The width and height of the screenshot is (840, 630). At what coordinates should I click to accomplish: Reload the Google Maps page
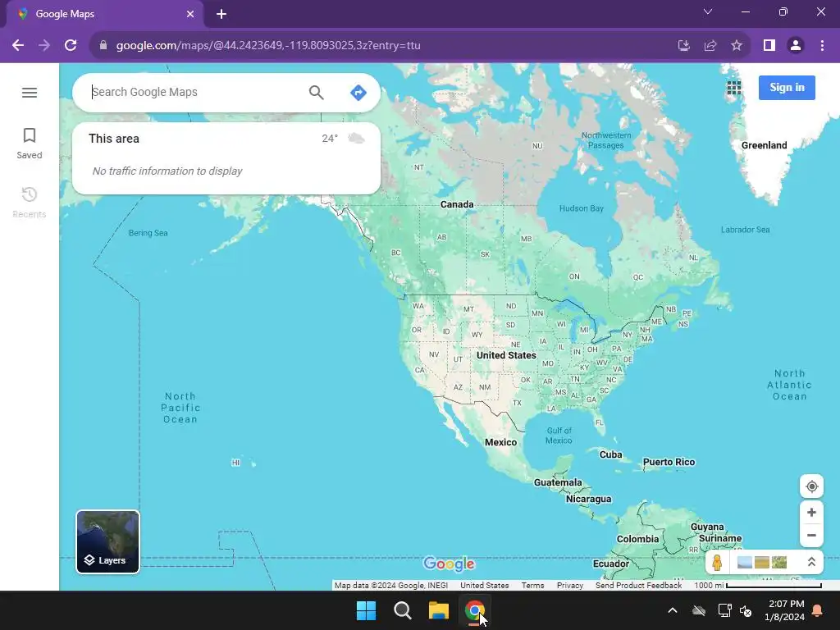click(x=71, y=46)
